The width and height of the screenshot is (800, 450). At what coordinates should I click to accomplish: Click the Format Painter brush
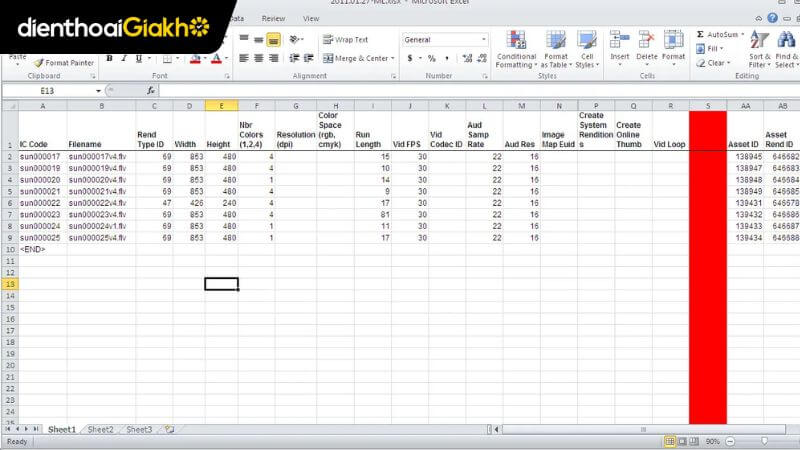pos(39,63)
